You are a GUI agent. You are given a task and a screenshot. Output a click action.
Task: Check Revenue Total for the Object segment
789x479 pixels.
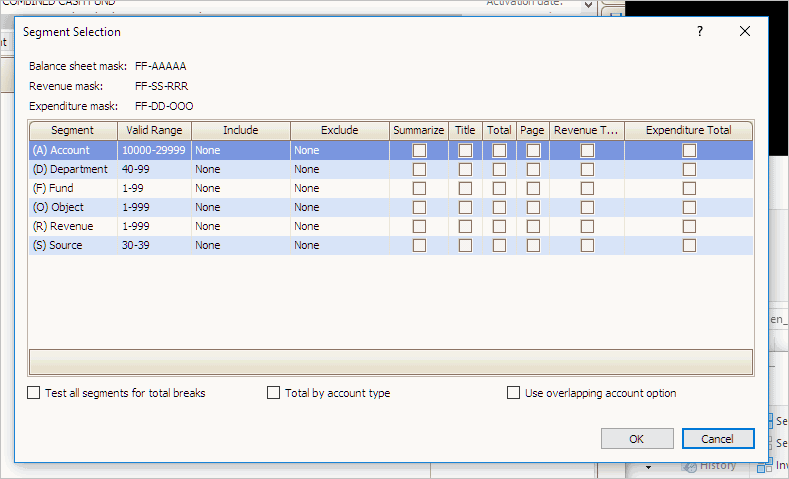(587, 207)
